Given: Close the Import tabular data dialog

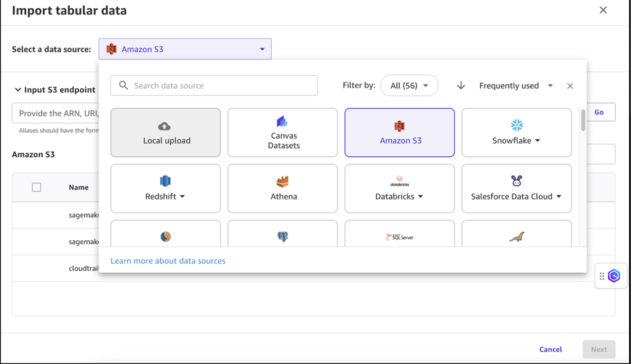Looking at the screenshot, I should point(603,10).
